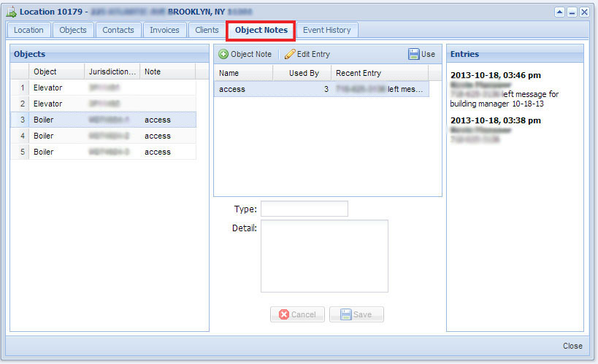Screen dimensions: 598x364
Task: Click entry dated 2013-10-18, 03:38 pm
Action: (495, 120)
